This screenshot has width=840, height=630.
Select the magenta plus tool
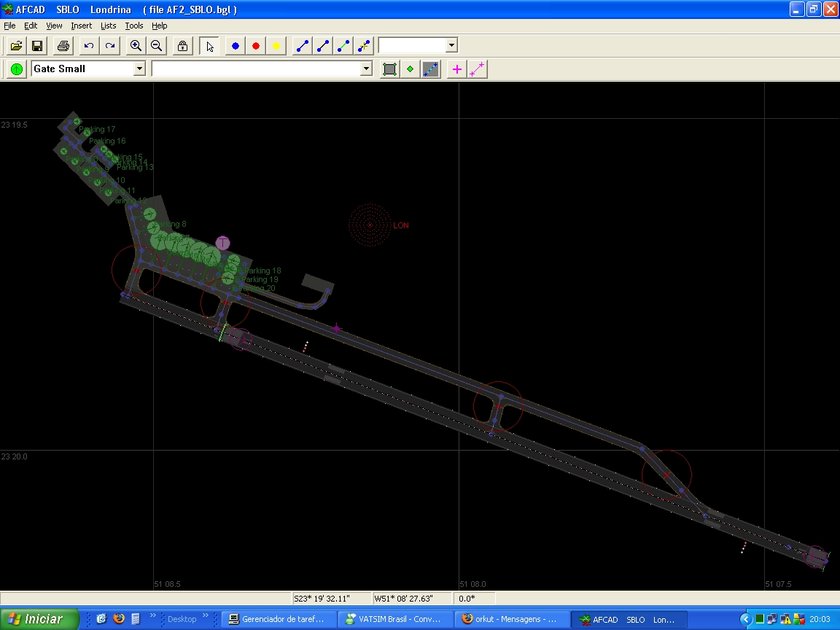[x=457, y=69]
